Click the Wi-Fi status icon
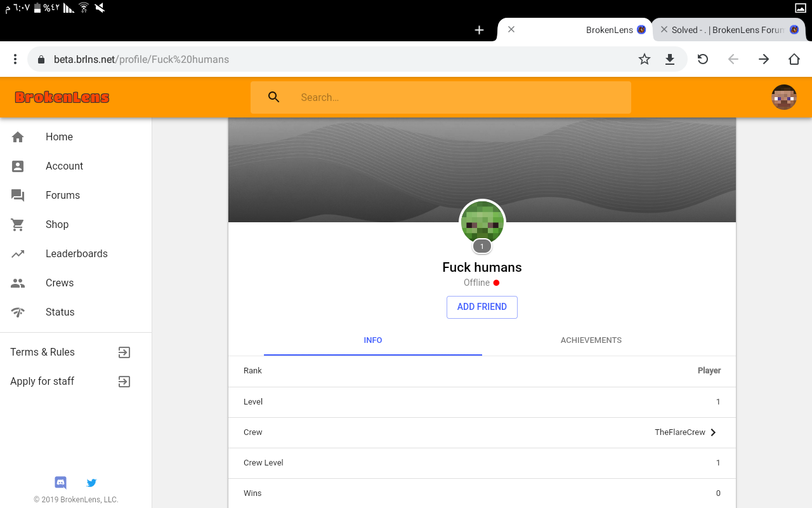 pyautogui.click(x=84, y=8)
